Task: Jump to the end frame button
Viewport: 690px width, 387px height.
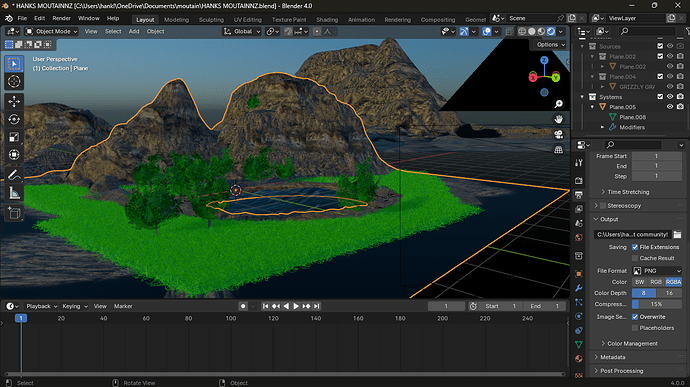Action: tap(316, 306)
